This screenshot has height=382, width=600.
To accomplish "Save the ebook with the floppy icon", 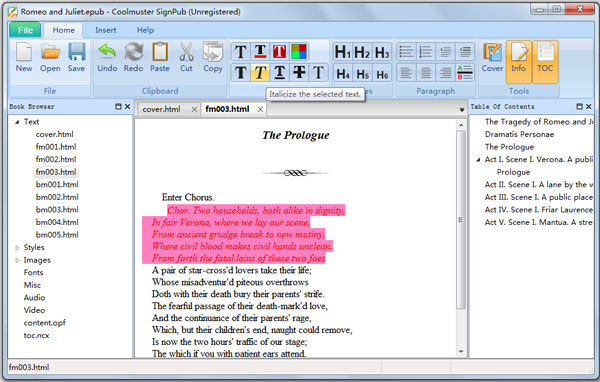I will tap(76, 57).
